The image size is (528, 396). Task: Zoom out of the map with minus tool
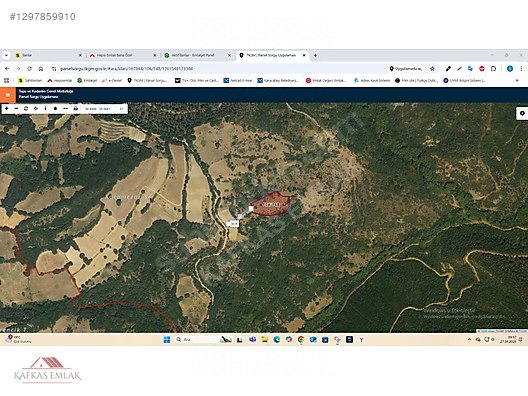(x=16, y=108)
